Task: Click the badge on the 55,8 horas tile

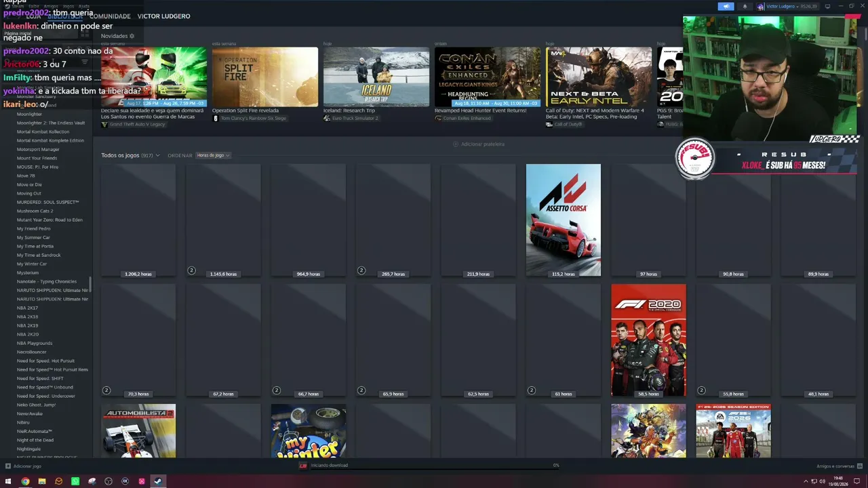Action: [x=702, y=390]
